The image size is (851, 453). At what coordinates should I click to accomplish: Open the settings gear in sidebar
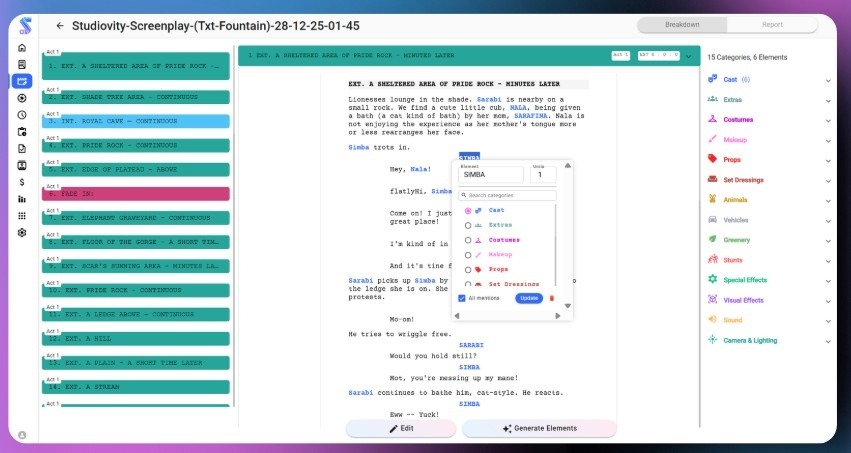[22, 233]
